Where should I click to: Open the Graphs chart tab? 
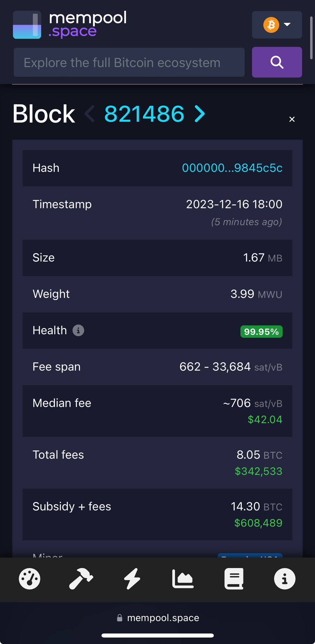(183, 579)
